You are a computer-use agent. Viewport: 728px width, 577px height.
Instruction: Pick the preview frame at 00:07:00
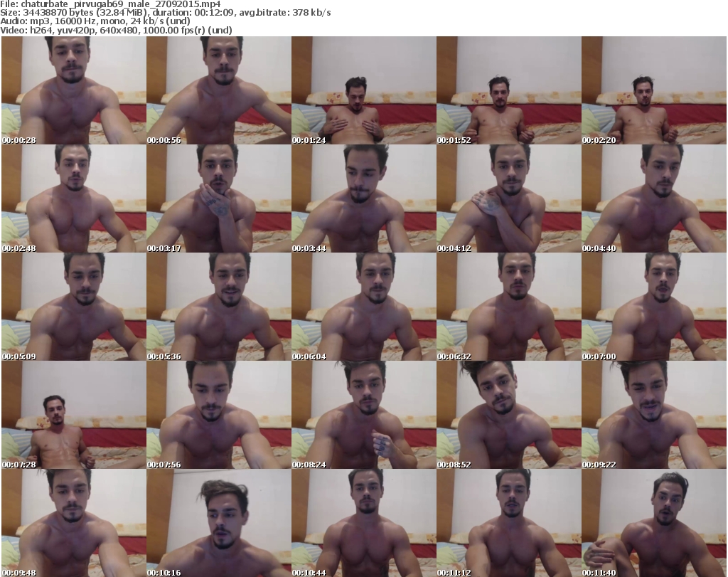(654, 307)
